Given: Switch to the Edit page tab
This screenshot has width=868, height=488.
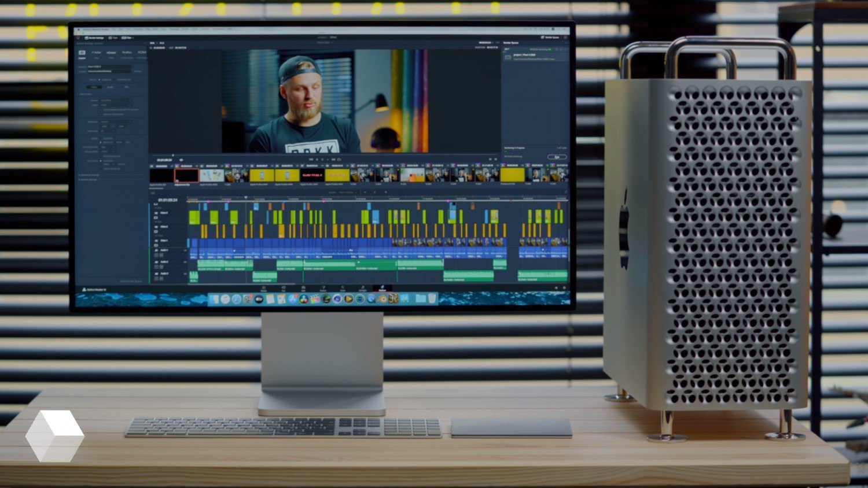Looking at the screenshot, I should [303, 289].
